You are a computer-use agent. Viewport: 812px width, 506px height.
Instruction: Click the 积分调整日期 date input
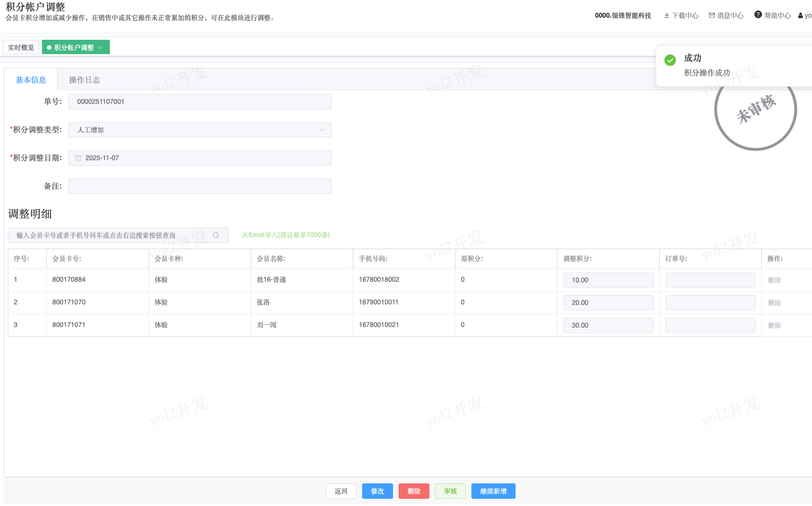200,158
